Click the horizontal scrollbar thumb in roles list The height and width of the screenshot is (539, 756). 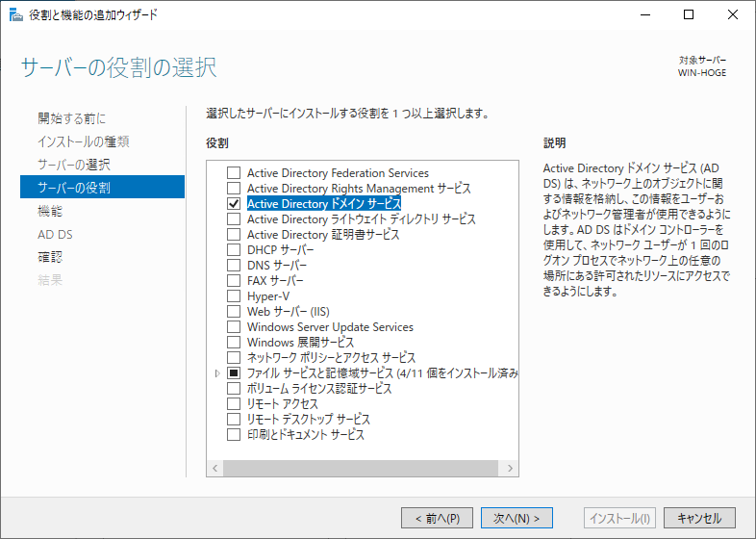click(x=360, y=468)
